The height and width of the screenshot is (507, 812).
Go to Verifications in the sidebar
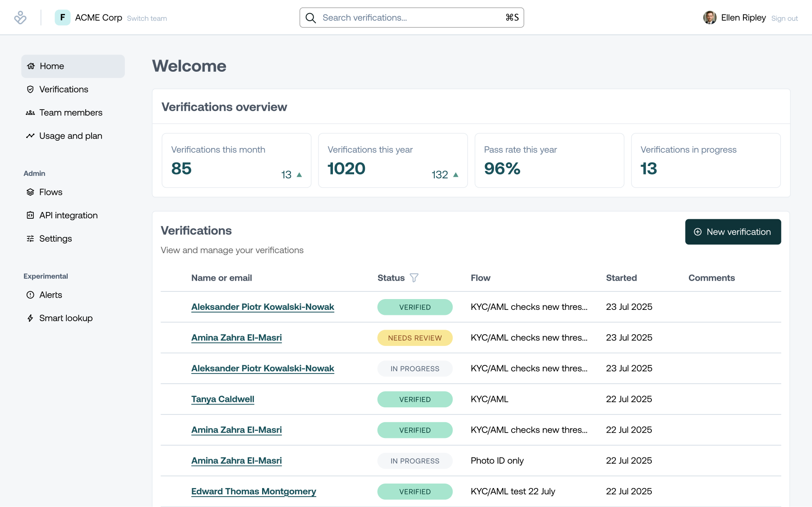tap(64, 89)
